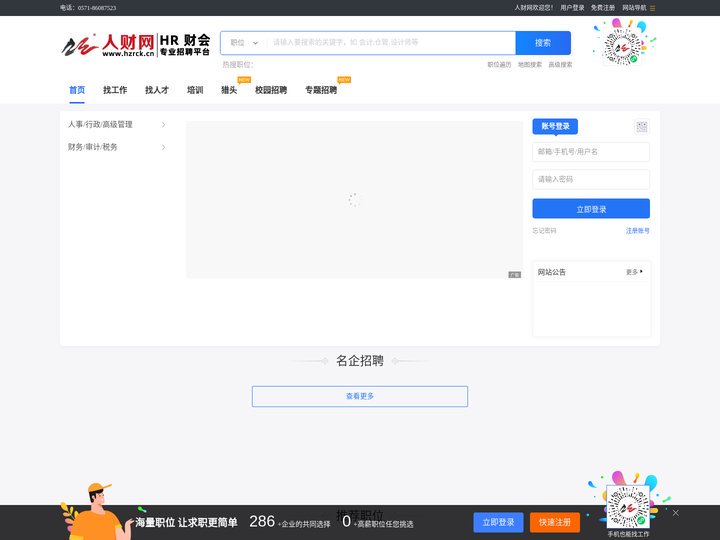Open 高级搜索 link under search

[560, 65]
